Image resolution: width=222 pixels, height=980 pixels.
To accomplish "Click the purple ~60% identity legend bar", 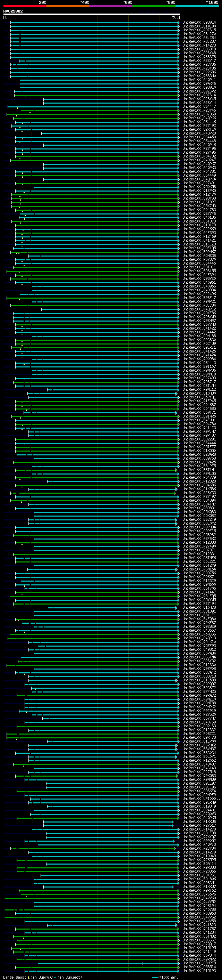I will (111, 6).
